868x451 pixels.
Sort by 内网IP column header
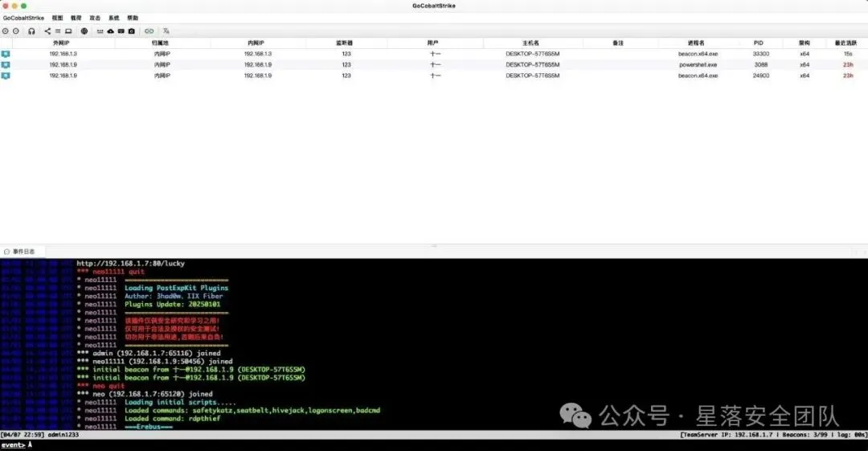point(256,43)
